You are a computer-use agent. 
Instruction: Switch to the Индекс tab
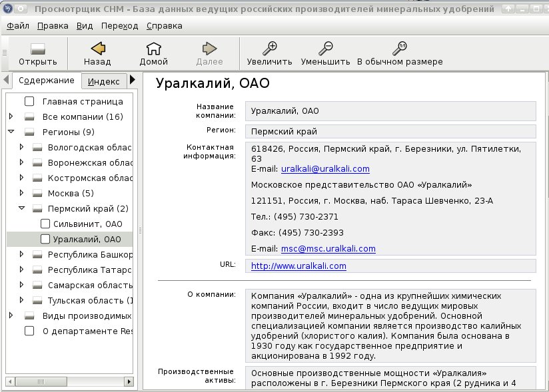point(104,81)
